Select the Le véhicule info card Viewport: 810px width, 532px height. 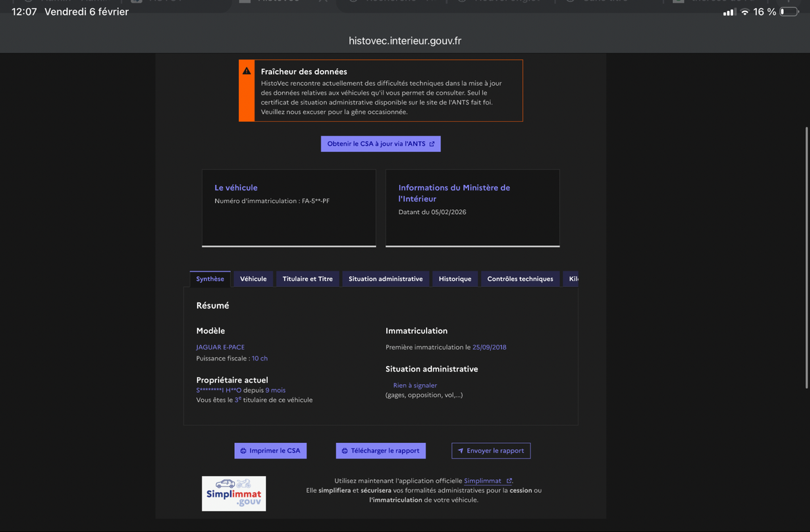[289, 208]
